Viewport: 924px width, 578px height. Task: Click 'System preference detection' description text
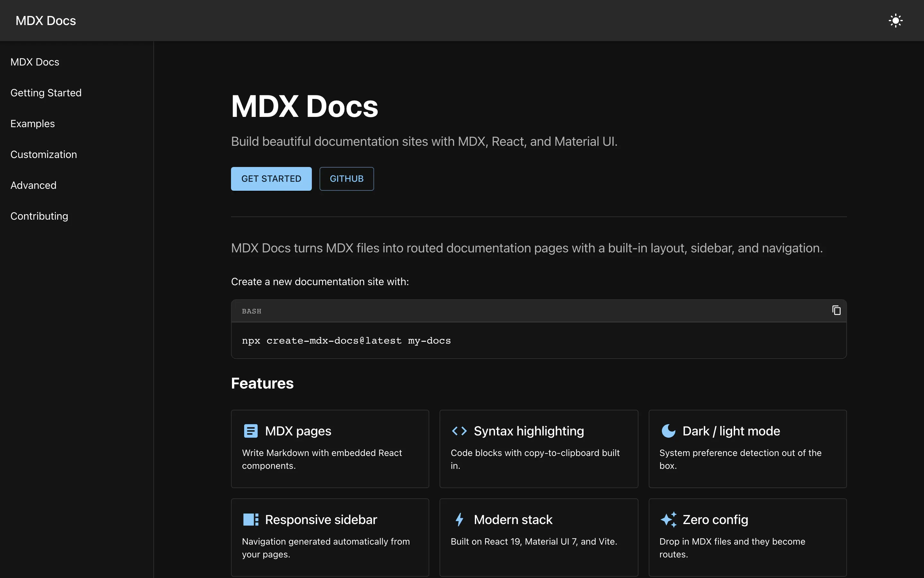pos(740,459)
